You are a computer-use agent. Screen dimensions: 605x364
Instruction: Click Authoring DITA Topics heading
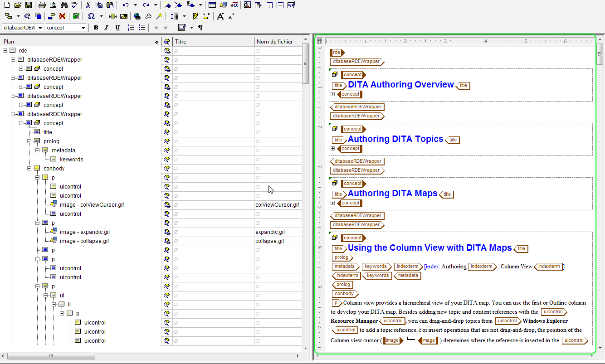point(395,139)
